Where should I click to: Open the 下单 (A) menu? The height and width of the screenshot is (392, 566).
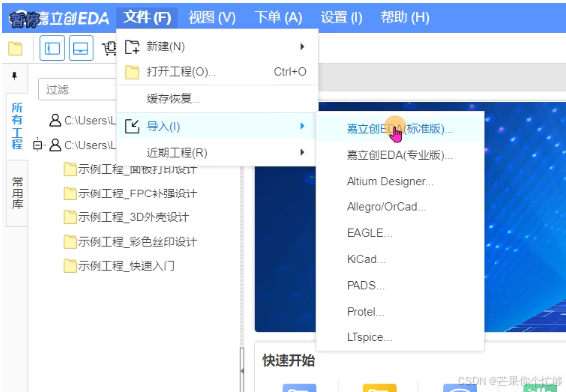click(278, 17)
